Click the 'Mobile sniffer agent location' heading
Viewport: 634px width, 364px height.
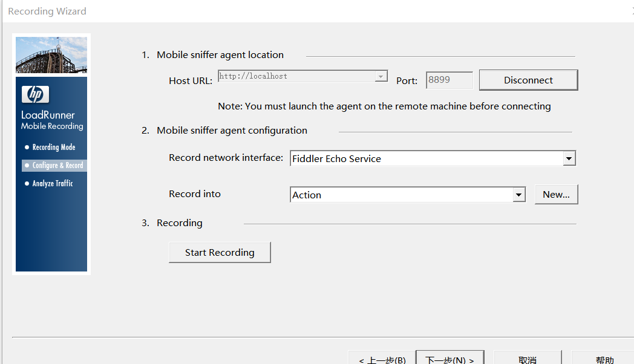(x=220, y=55)
